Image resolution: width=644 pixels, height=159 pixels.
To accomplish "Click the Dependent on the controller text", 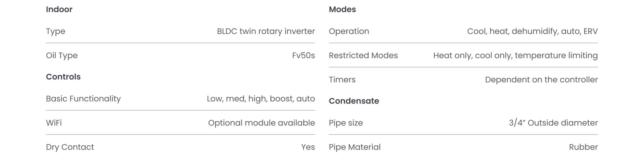I will click(x=541, y=80).
